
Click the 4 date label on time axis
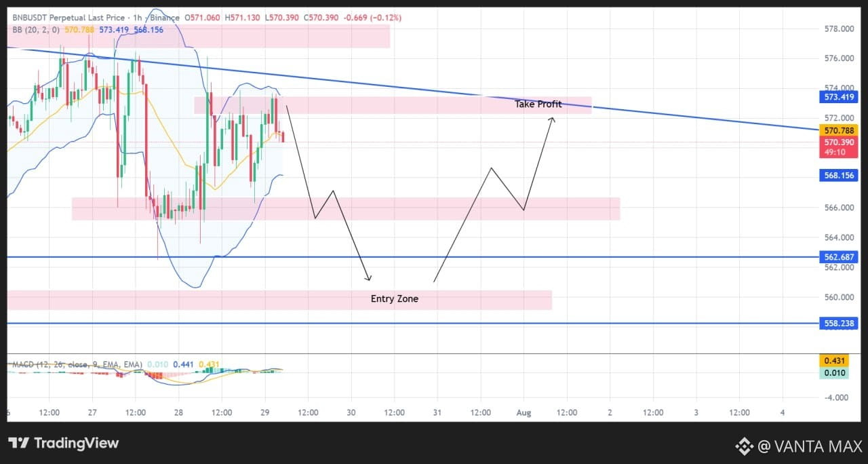point(783,412)
